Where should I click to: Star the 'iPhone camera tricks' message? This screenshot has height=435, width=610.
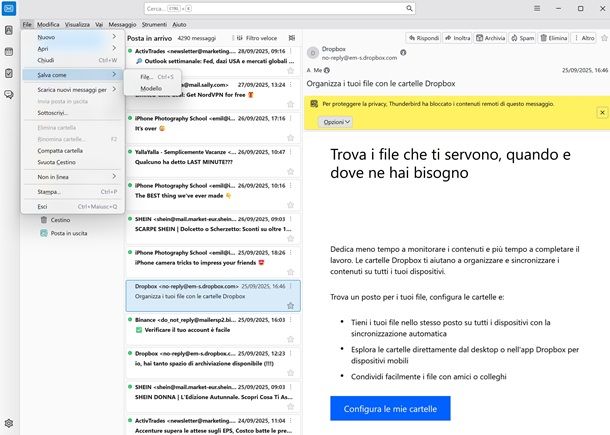[290, 272]
